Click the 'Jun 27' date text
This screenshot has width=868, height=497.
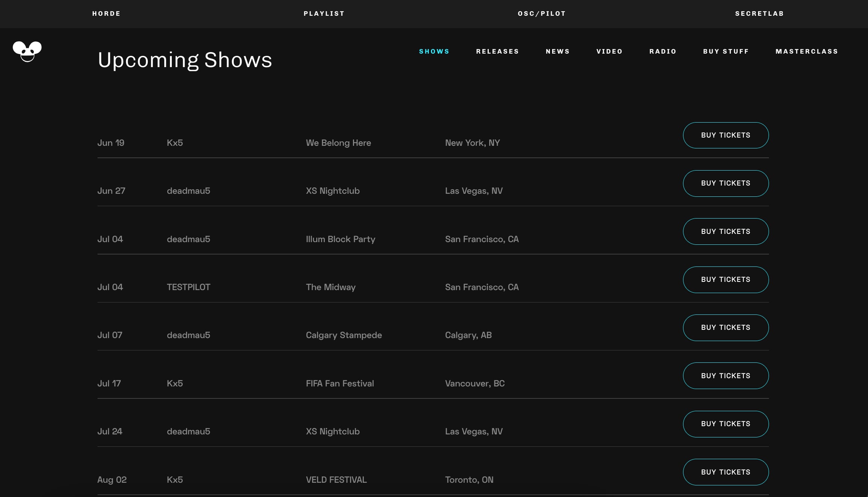[x=111, y=191]
